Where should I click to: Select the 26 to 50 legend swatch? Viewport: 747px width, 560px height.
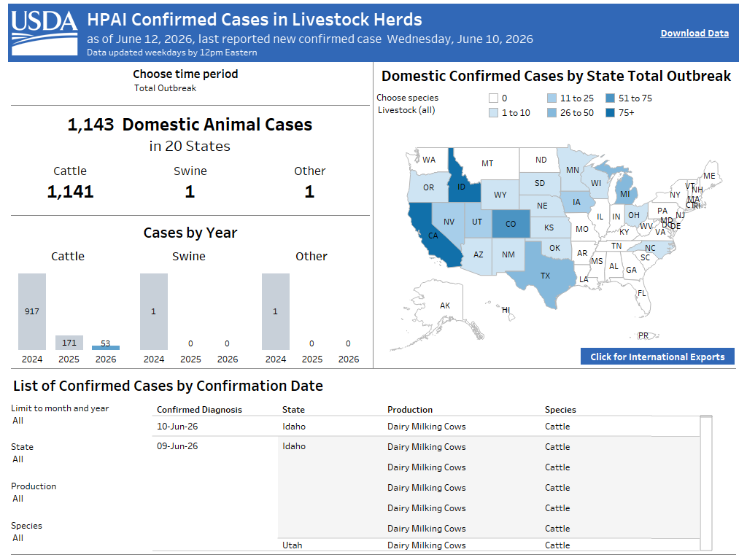point(551,113)
